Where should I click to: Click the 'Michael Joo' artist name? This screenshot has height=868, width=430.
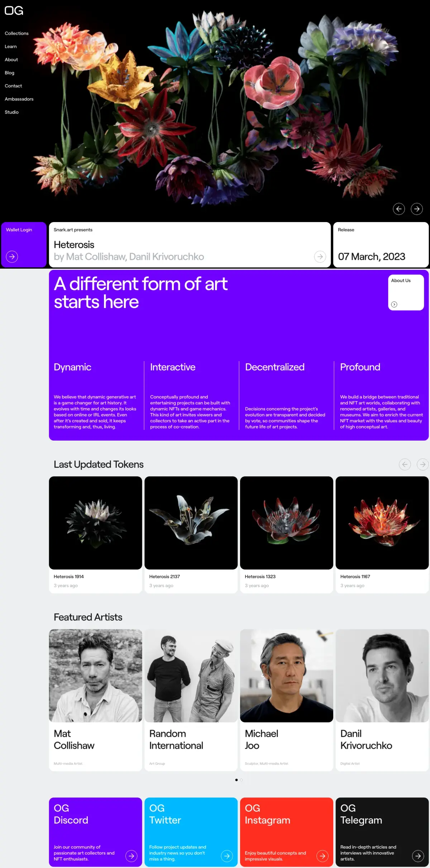point(262,739)
